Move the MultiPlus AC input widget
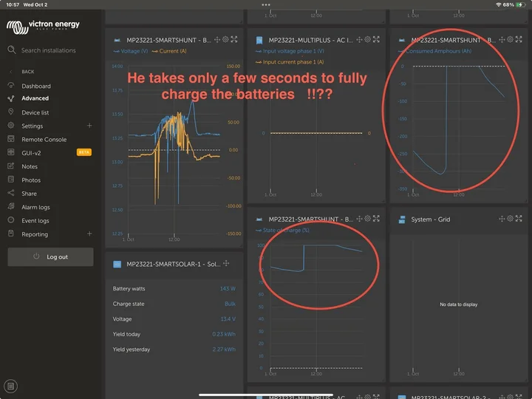This screenshot has width=532, height=399. [x=359, y=40]
